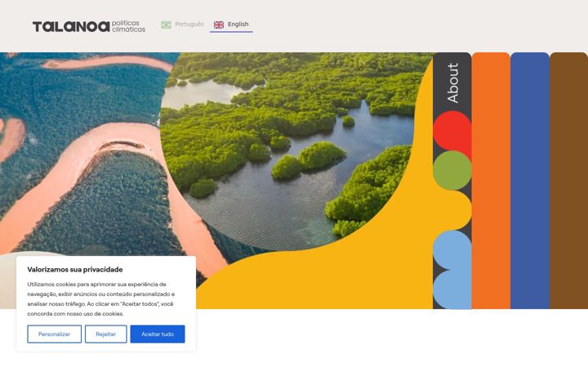Viewport: 588px width, 368px height.
Task: Select the English language option
Action: point(231,25)
